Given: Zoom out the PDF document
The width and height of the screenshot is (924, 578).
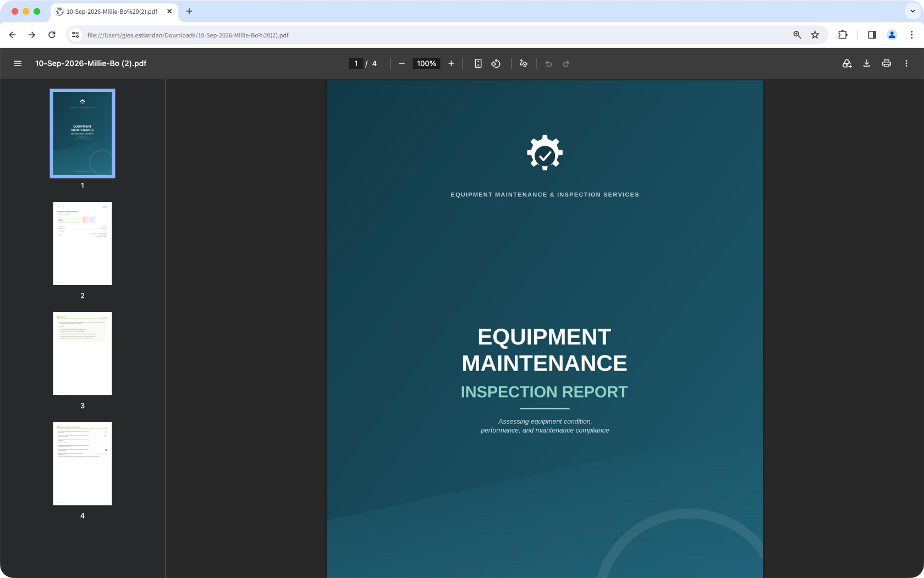Looking at the screenshot, I should (x=402, y=63).
